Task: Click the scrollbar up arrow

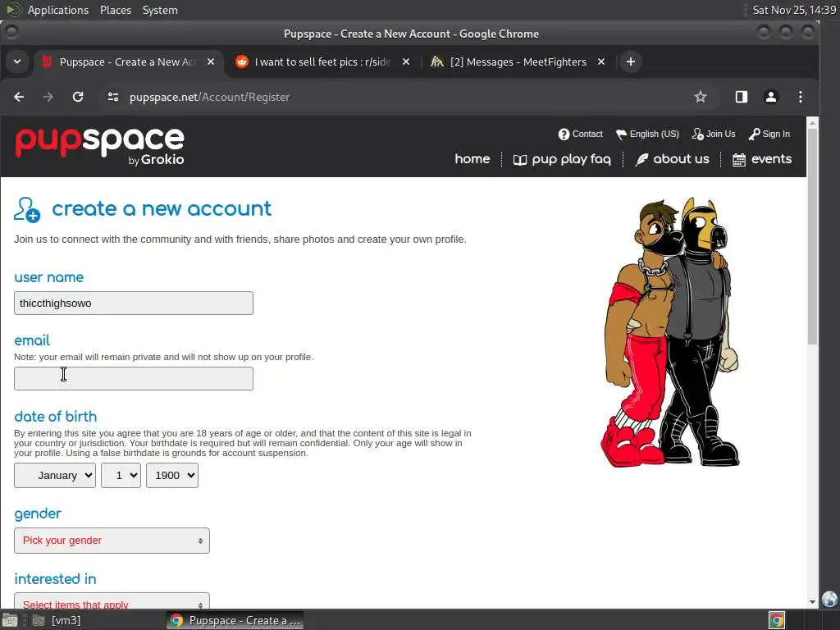Action: [x=812, y=123]
